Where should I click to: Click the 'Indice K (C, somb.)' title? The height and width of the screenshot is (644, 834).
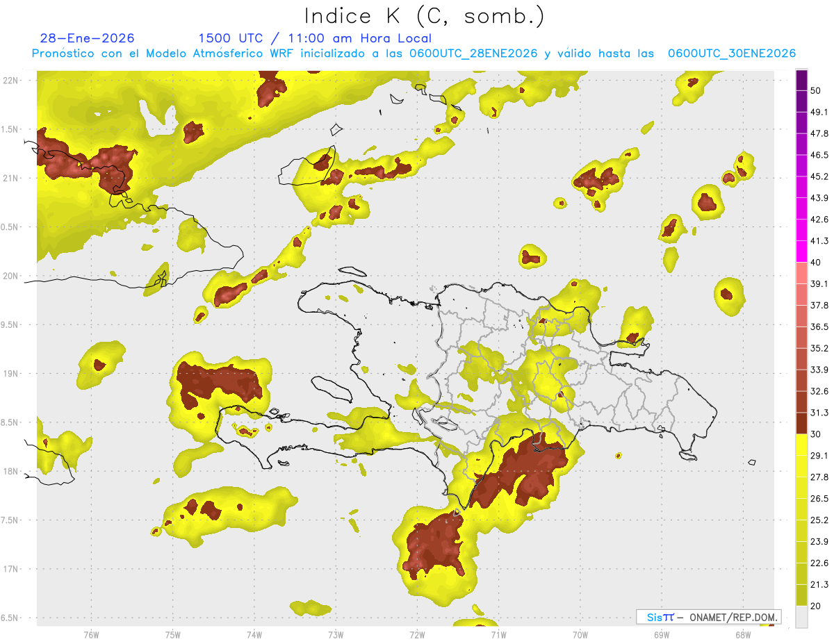point(425,16)
